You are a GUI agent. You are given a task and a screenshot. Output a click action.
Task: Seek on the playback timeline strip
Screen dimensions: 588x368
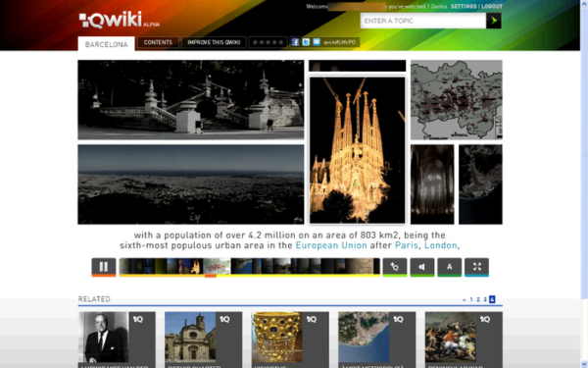point(249,267)
